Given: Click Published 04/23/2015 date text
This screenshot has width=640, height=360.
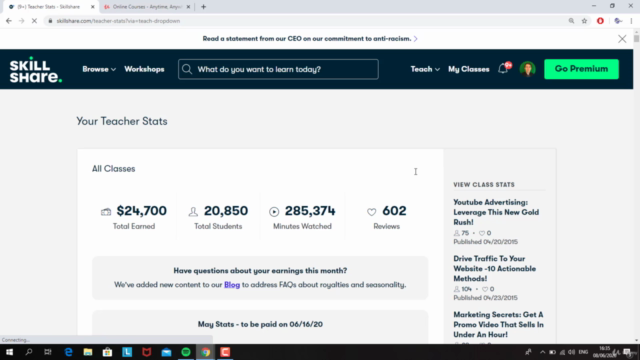Looking at the screenshot, I should tap(485, 298).
